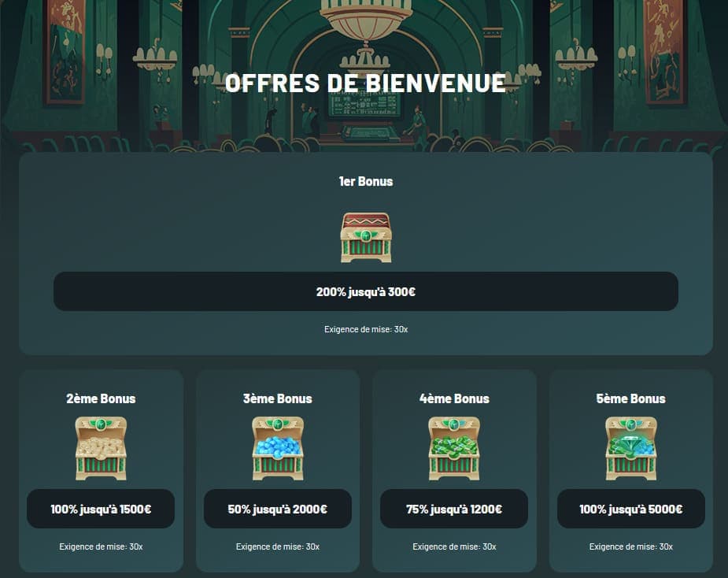Claim the 100% jusqu'à 1500€ offer
The image size is (728, 578).
coord(101,508)
